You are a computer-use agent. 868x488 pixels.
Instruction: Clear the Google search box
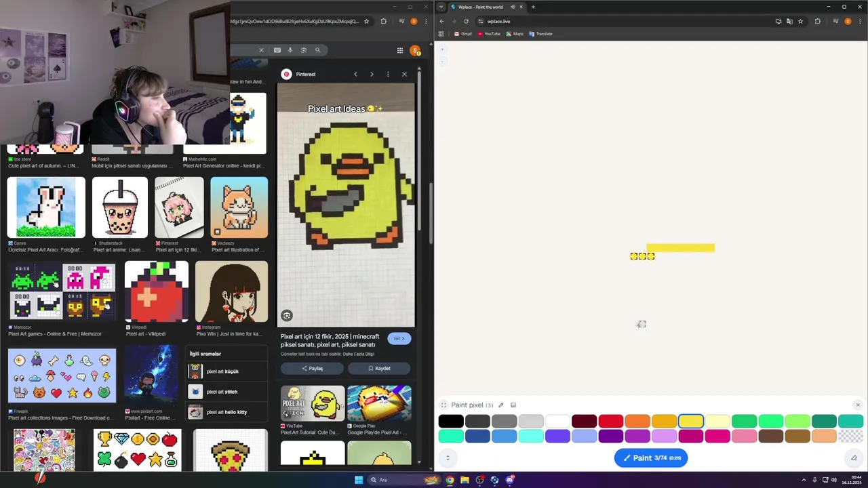(261, 50)
